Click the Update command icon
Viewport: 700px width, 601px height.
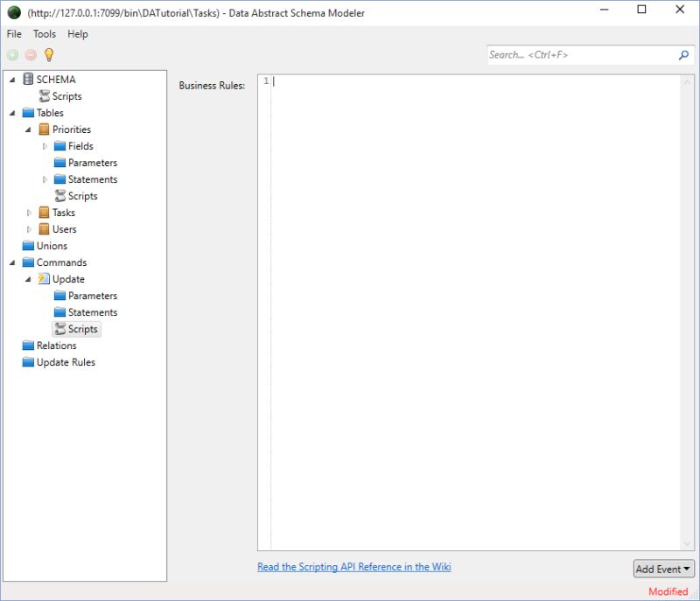coord(44,279)
